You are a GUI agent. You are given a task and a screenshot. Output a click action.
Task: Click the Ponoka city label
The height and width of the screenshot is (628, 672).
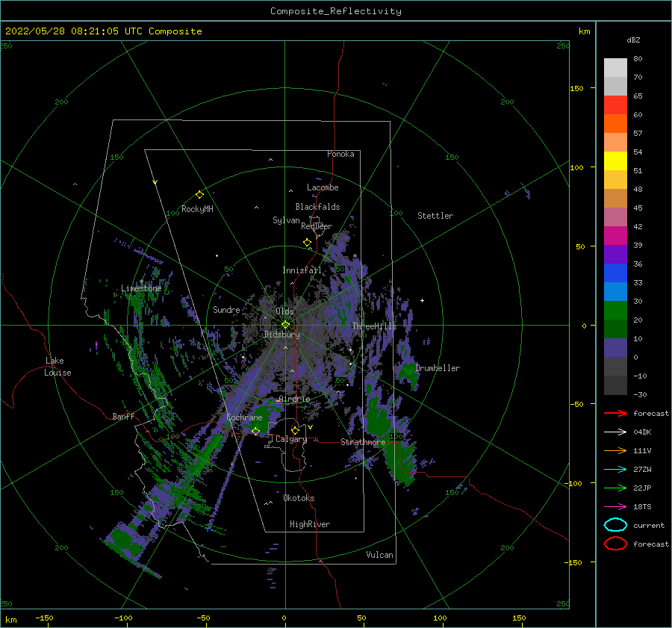(340, 154)
